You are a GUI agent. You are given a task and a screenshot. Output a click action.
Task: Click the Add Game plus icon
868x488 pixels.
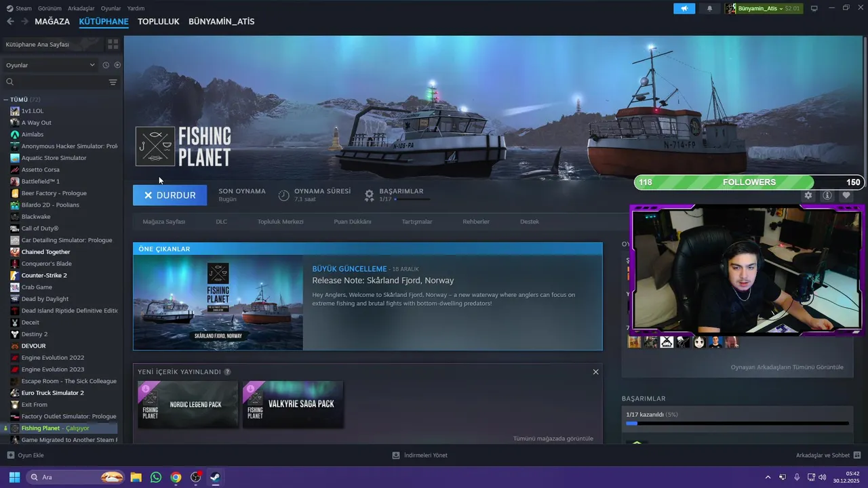10,455
